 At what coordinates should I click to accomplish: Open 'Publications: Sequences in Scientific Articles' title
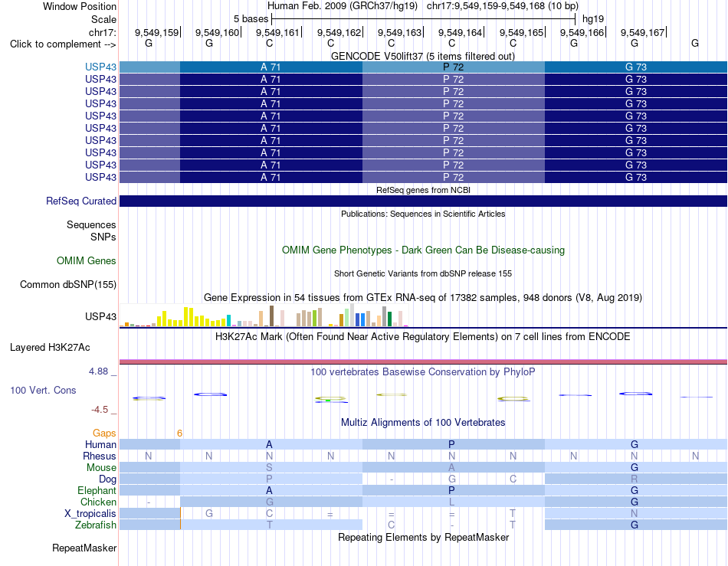423,214
